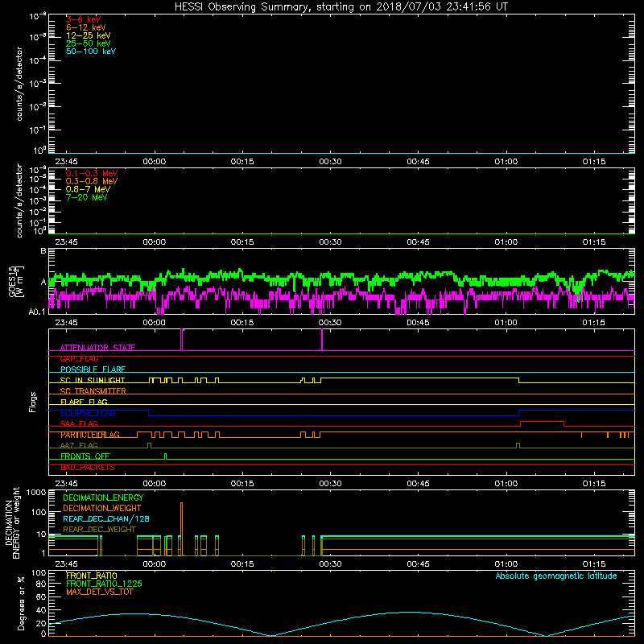Select the B level label on GOES15 axis

tap(43, 250)
